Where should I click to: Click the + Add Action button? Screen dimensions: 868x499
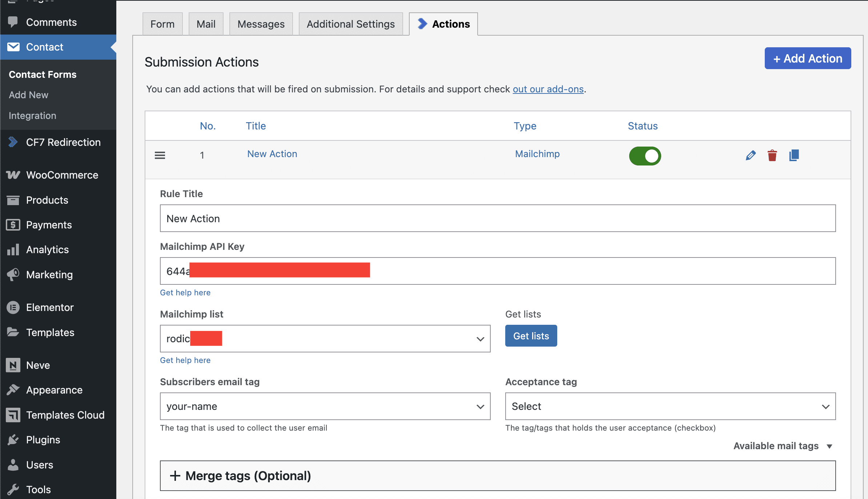(x=808, y=58)
